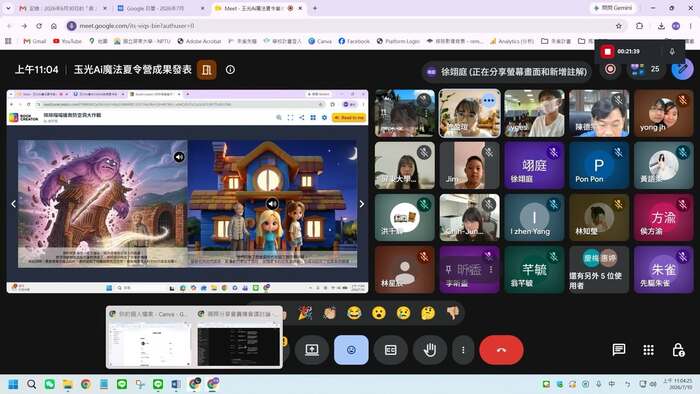
Task: Toggle the recorder microphone icon
Action: [x=672, y=52]
